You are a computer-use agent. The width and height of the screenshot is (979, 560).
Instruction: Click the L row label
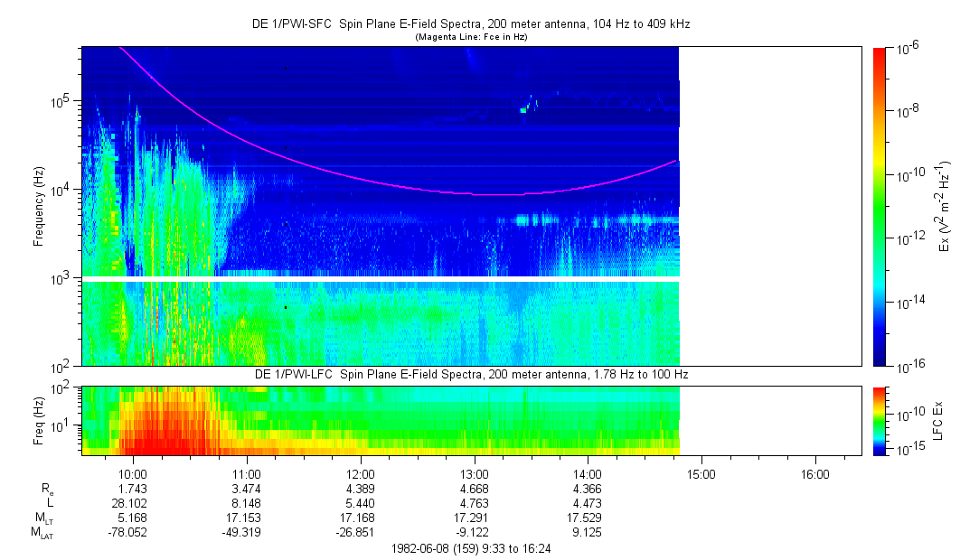tap(50, 503)
